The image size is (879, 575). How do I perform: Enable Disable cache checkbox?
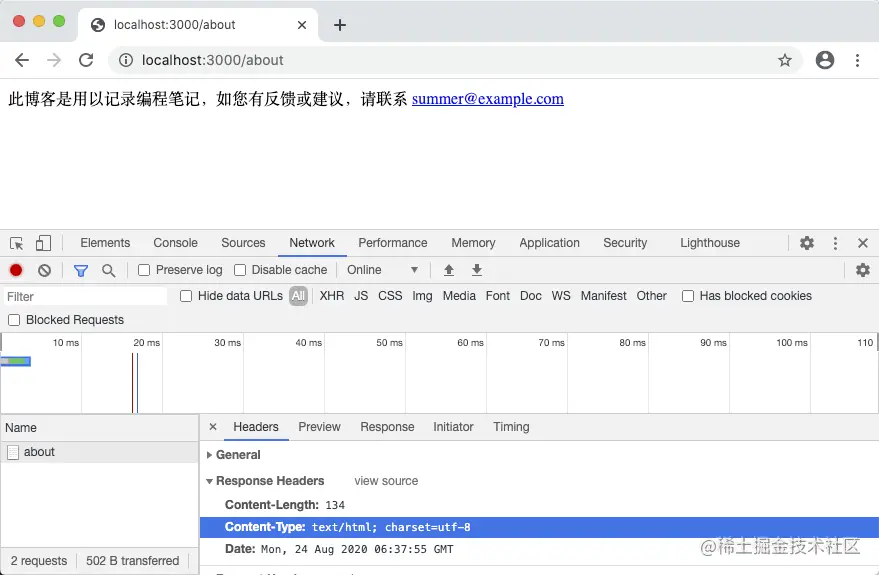[x=240, y=270]
